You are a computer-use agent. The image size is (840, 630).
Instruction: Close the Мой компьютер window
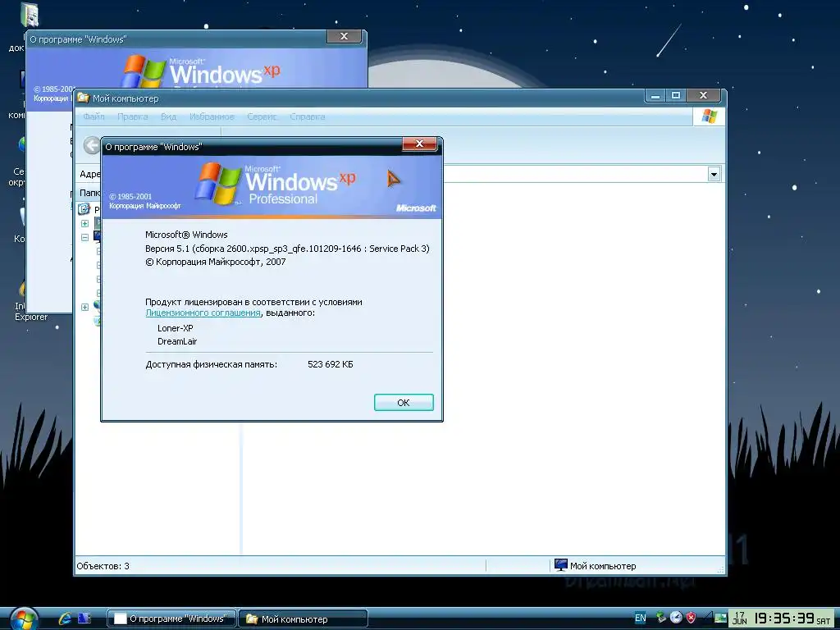click(704, 96)
